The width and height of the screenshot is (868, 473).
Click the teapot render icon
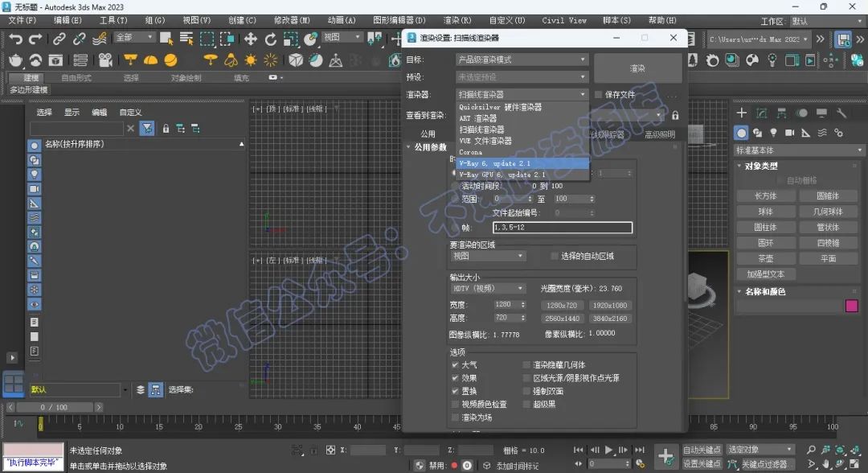16,60
